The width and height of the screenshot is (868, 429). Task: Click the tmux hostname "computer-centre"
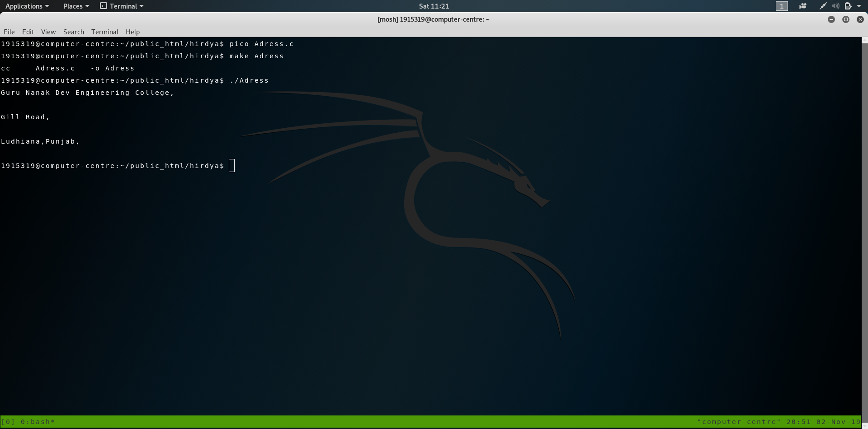coord(739,422)
